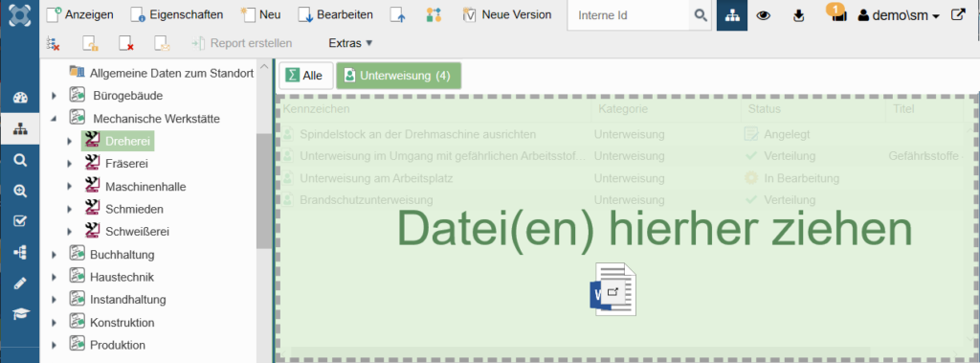Click the workflow diagram icon in toolbar

(x=434, y=15)
